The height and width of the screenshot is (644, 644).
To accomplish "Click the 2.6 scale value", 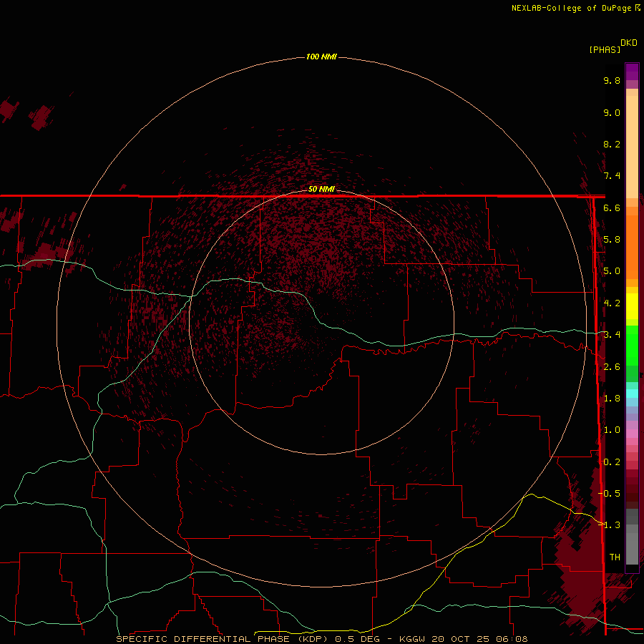I will pyautogui.click(x=612, y=367).
